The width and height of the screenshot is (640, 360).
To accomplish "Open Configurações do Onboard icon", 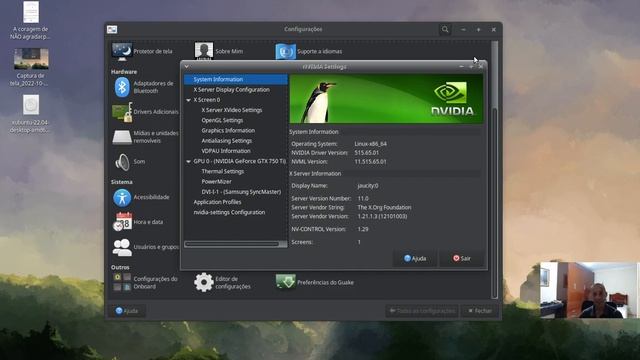I will (122, 282).
